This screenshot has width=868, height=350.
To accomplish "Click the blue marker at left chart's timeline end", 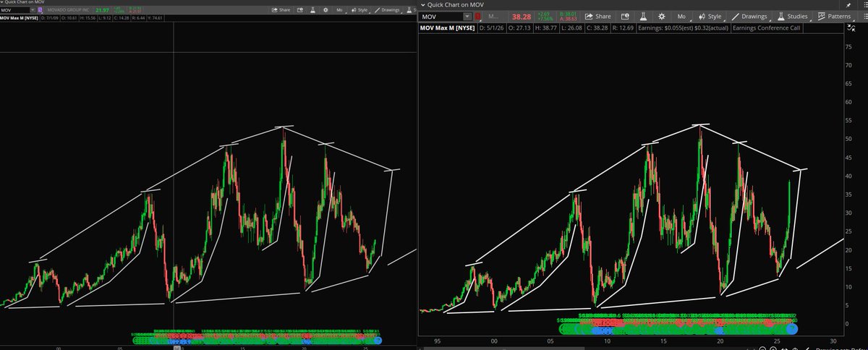I will (378, 340).
